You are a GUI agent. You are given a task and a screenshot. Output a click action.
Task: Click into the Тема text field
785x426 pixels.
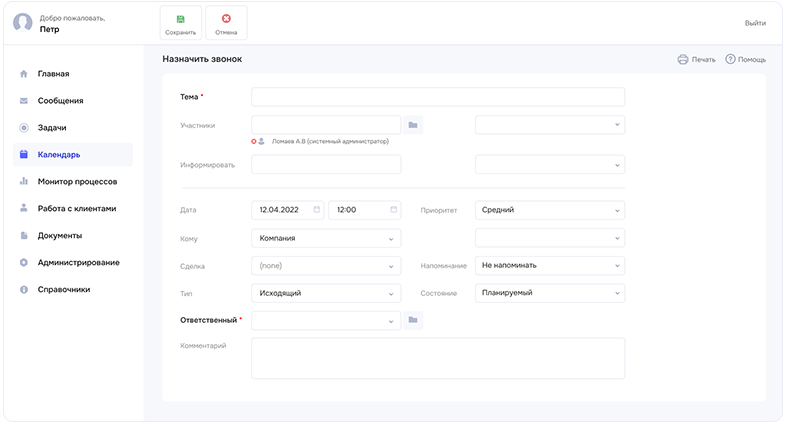point(437,97)
